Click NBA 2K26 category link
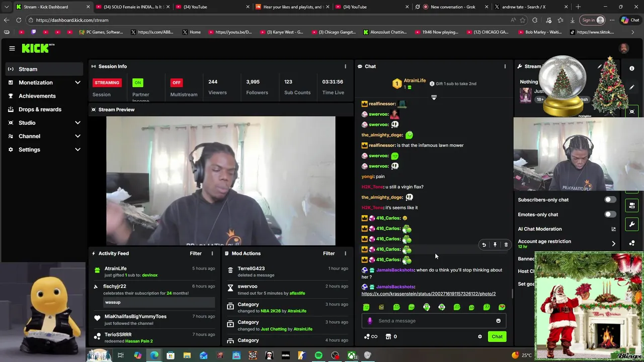This screenshot has width=644, height=362. [271, 311]
